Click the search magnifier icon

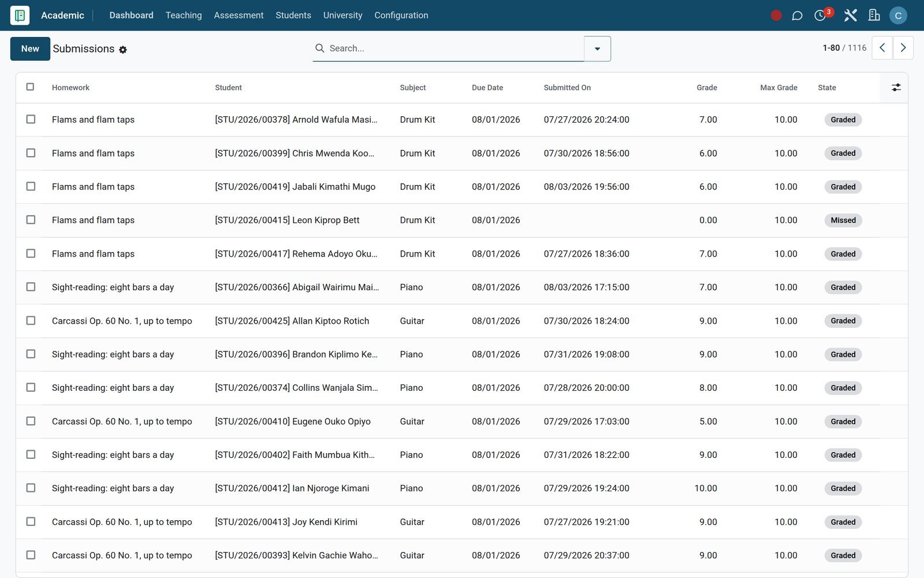(319, 49)
